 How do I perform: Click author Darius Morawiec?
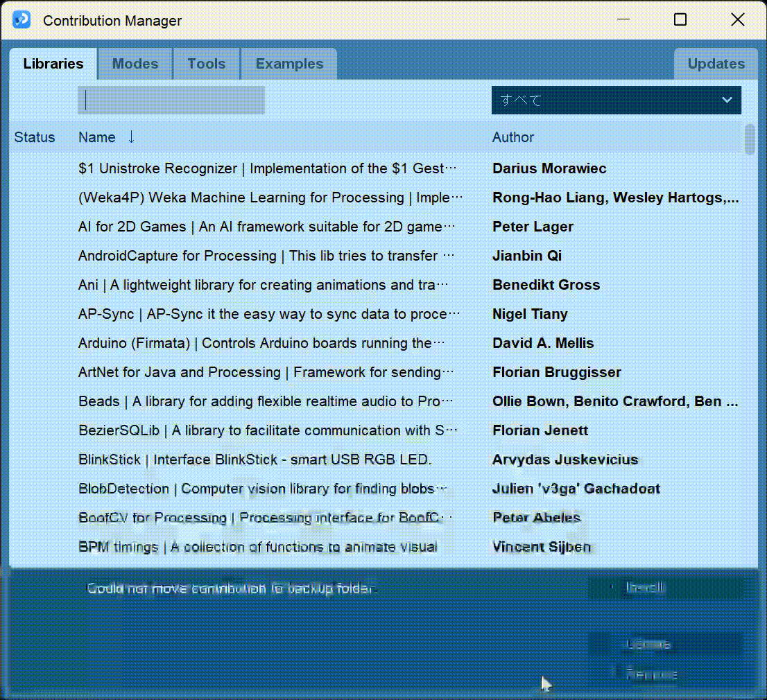click(549, 168)
